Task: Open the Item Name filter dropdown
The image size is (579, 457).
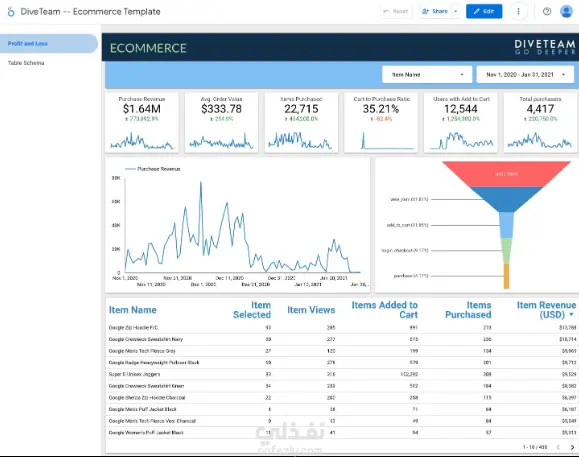Action: tap(427, 75)
